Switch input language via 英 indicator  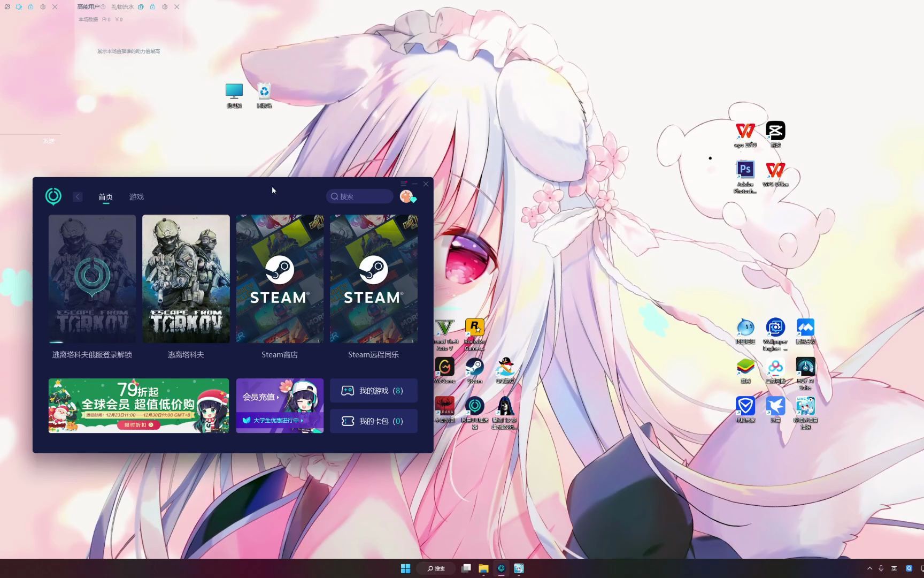894,568
